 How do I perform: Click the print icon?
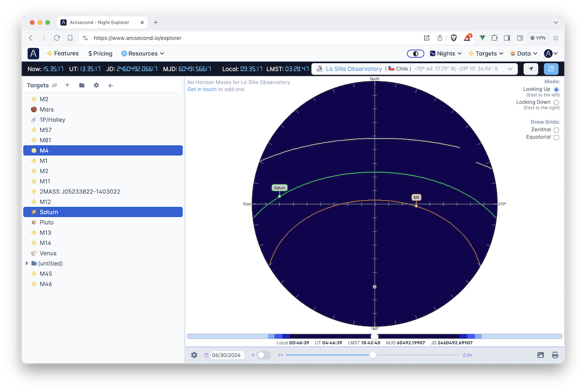tap(555, 355)
